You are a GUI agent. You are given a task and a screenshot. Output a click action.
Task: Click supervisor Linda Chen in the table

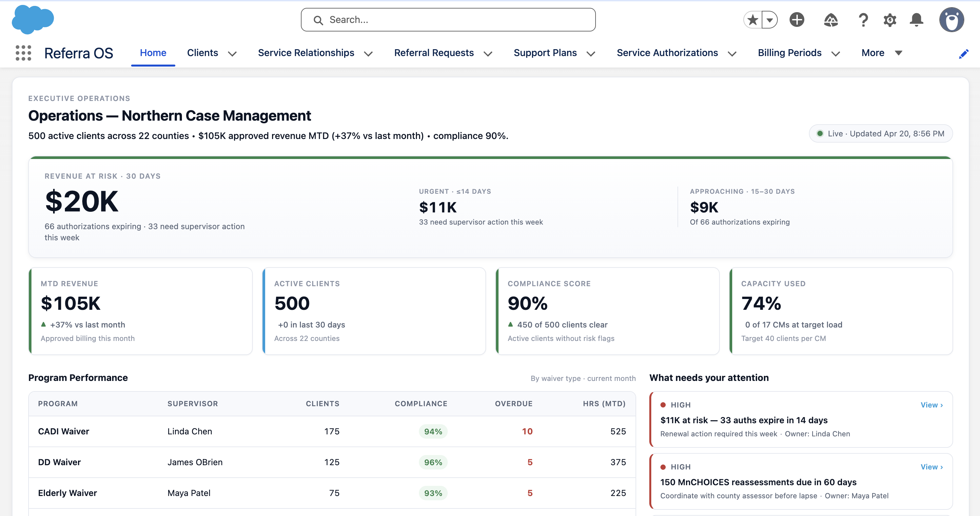pos(190,431)
